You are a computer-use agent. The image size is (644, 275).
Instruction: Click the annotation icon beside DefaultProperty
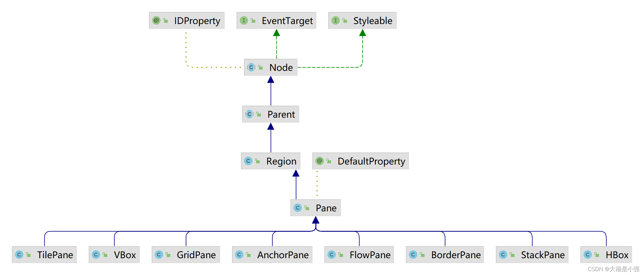320,161
